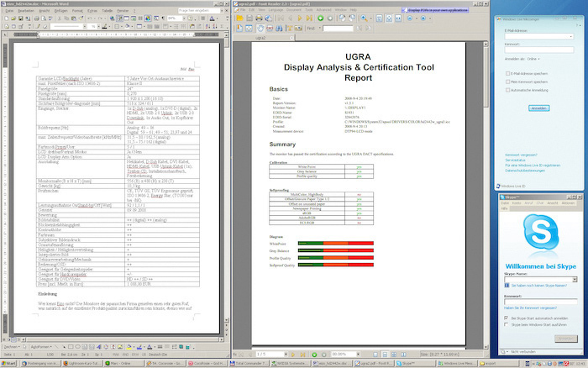The image size is (588, 368).
Task: Select the ugra2 document tab in Foxit
Action: click(x=263, y=38)
